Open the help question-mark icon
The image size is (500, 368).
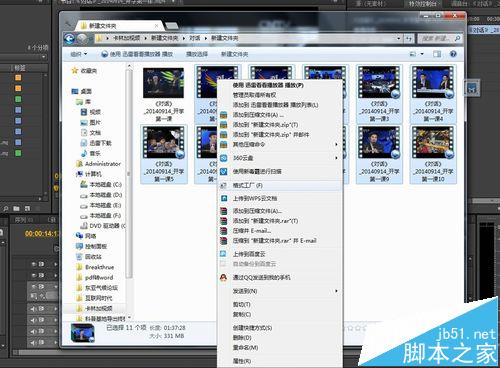click(x=453, y=54)
